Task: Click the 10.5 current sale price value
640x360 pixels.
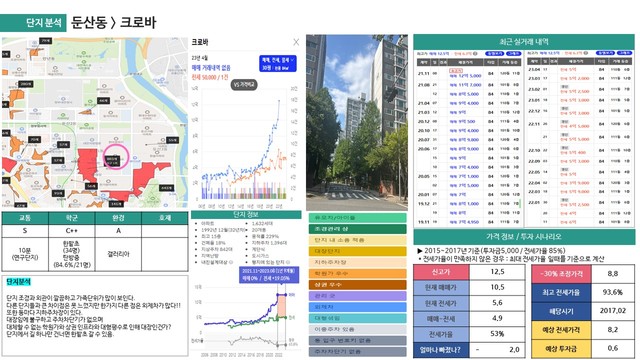Action: [497, 287]
